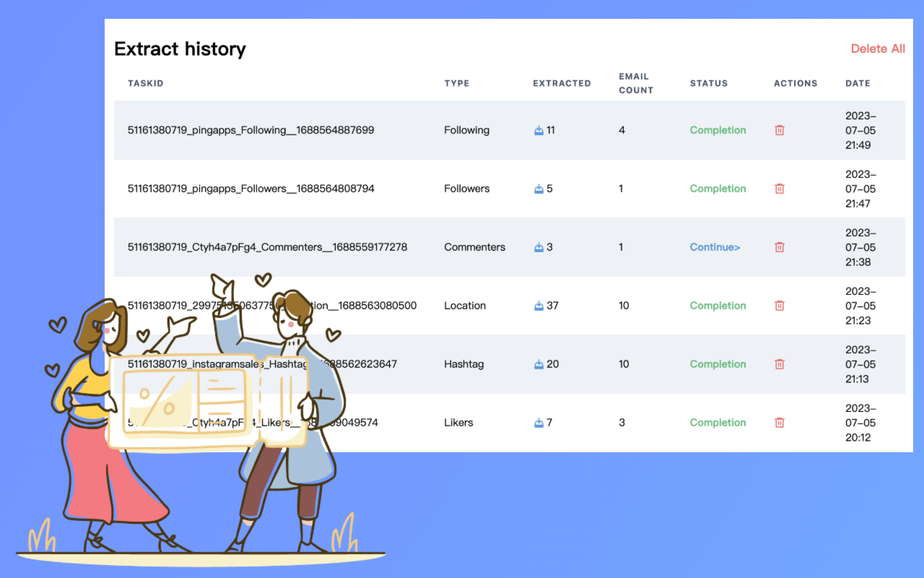Click the Extracted column header

click(562, 83)
